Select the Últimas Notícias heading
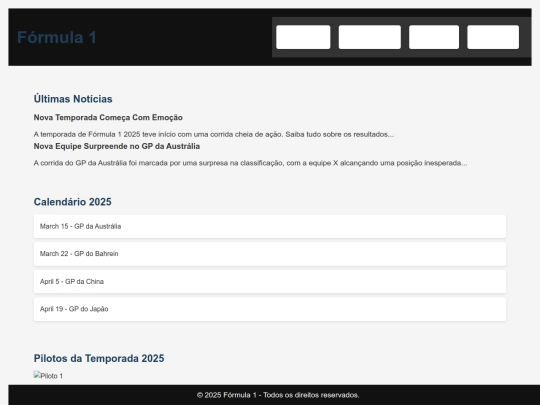The width and height of the screenshot is (540, 405). (73, 99)
